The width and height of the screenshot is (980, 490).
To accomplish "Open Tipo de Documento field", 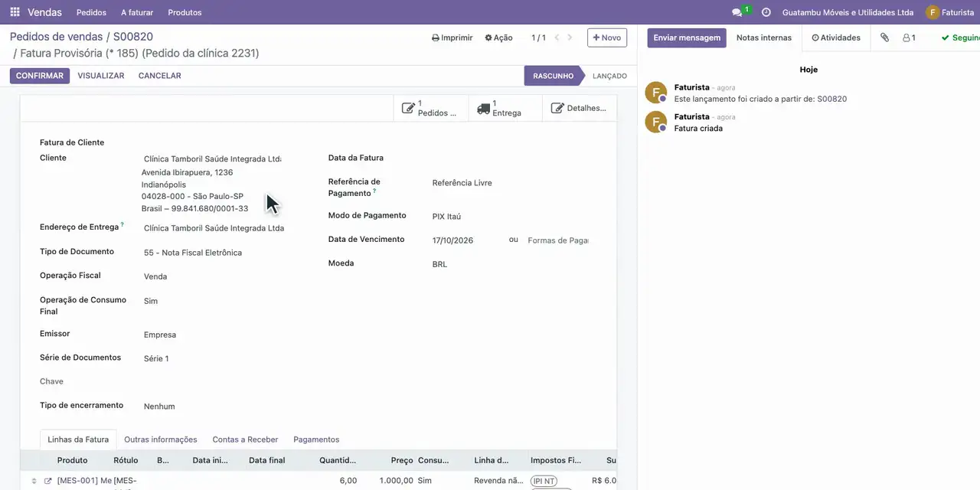I will 214,253.
